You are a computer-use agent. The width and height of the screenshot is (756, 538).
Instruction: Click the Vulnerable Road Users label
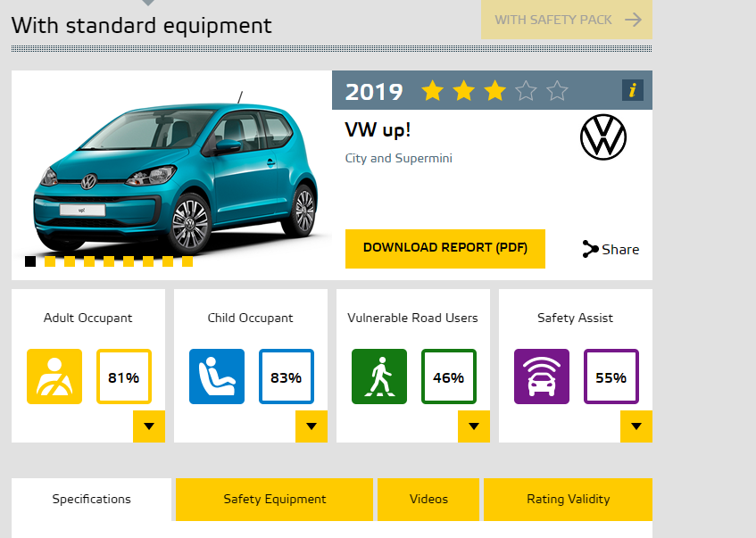(412, 319)
